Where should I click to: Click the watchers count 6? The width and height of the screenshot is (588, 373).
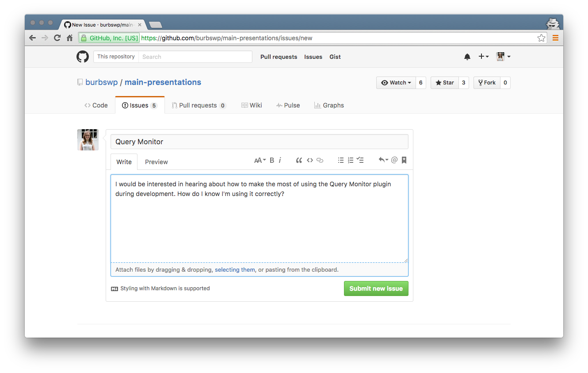click(x=421, y=83)
